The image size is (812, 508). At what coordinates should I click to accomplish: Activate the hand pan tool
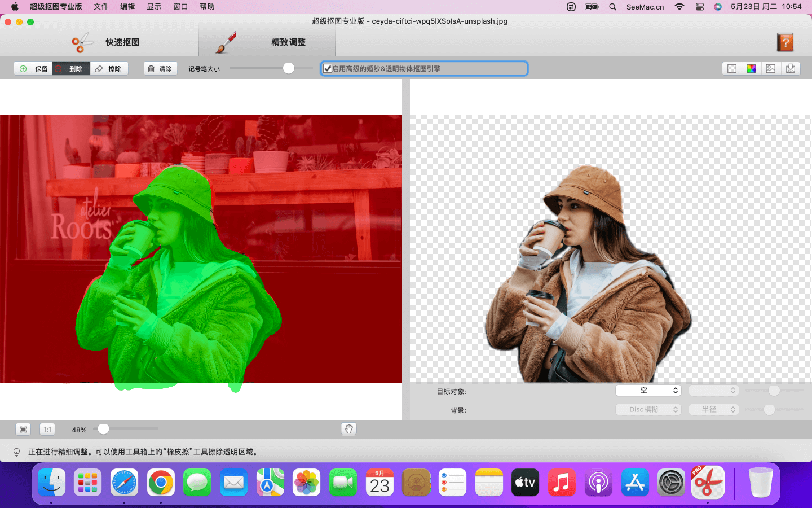tap(349, 429)
